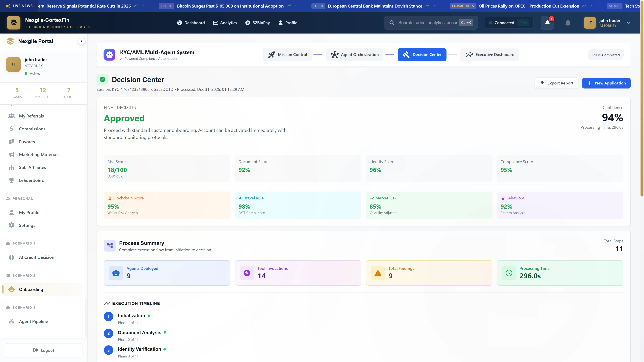Toggle the Document Analysis status indicator
This screenshot has height=362, width=644.
tap(165, 333)
